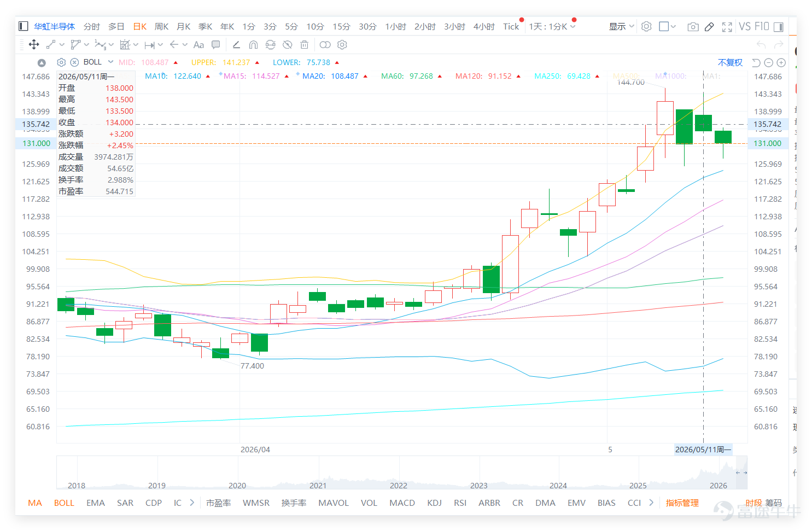
Task: Click the 2022 point on the timeline overview
Action: (398, 485)
